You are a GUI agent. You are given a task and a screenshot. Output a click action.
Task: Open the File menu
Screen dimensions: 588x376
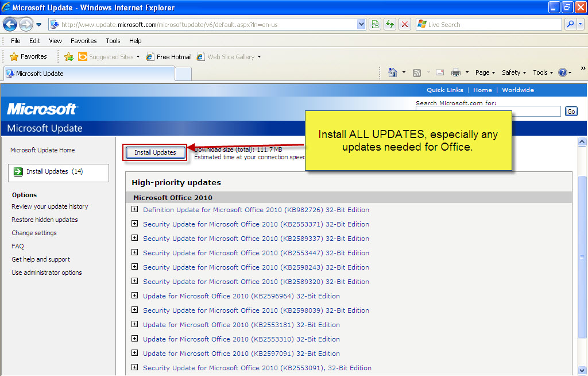(16, 41)
